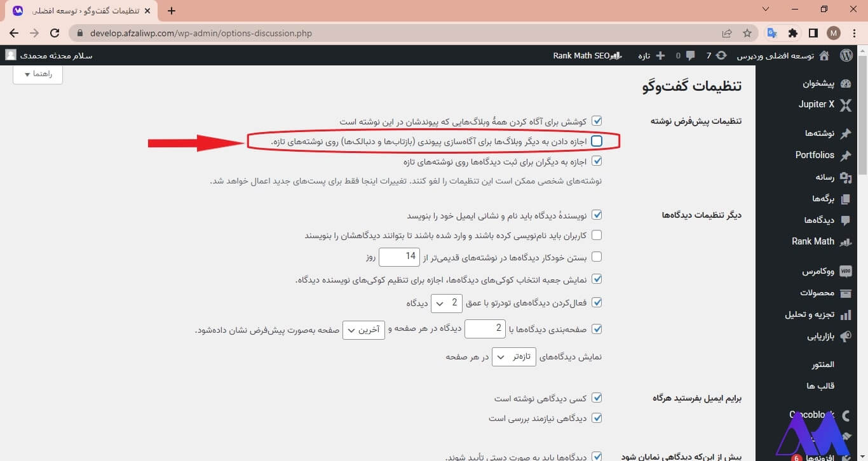Open محصولات menu label in sidebar
Image resolution: width=868 pixels, height=461 pixels.
coord(817,293)
